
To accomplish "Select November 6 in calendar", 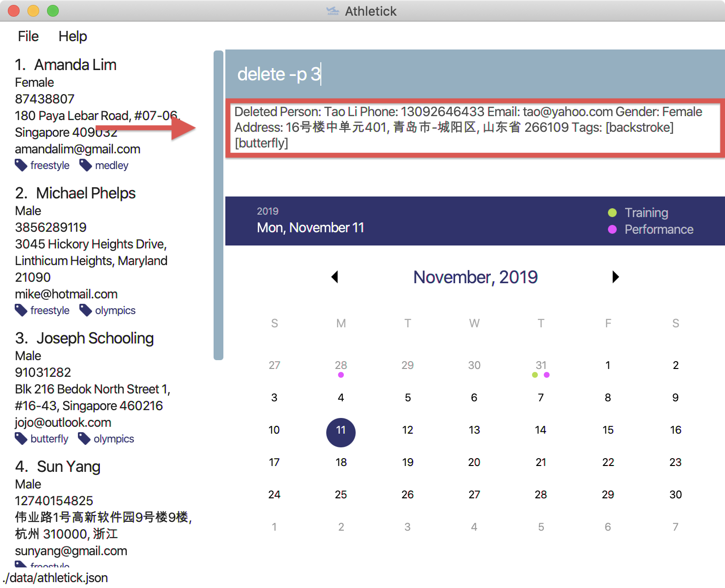I will point(474,398).
